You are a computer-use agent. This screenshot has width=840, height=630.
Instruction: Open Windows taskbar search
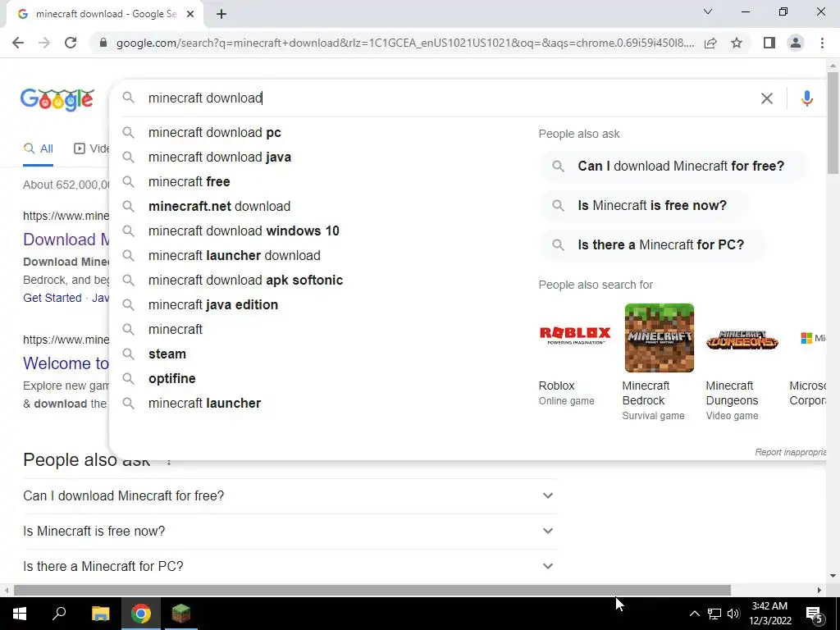pos(59,614)
